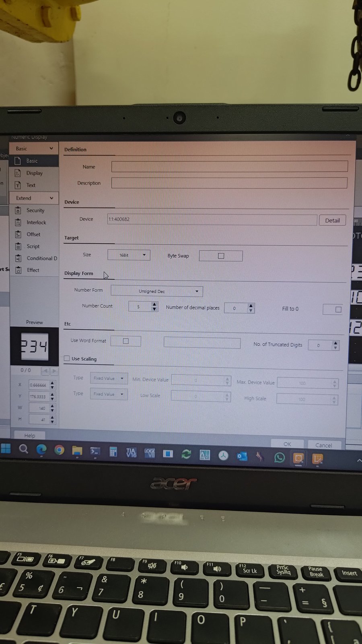Launch TIA V16 from taskbar
This screenshot has width=362, height=644.
pyautogui.click(x=131, y=453)
